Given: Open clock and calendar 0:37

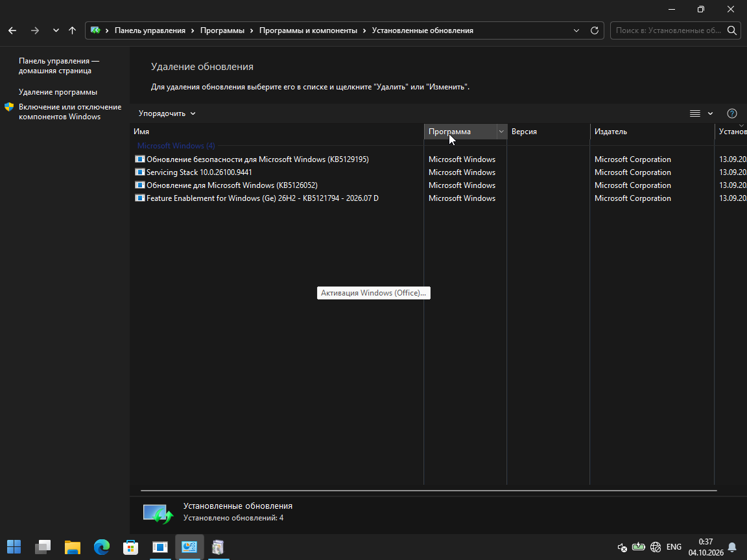Looking at the screenshot, I should (x=705, y=547).
